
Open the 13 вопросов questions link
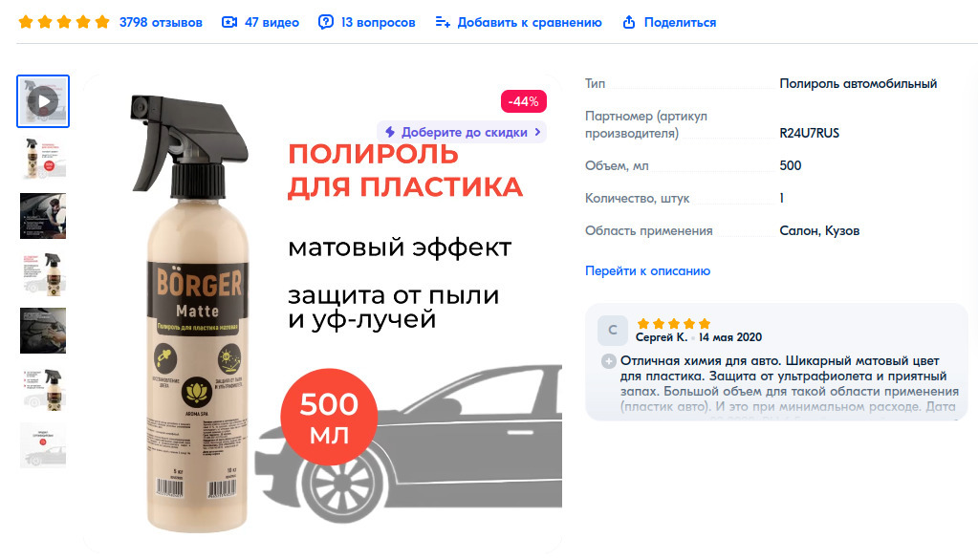tap(378, 22)
